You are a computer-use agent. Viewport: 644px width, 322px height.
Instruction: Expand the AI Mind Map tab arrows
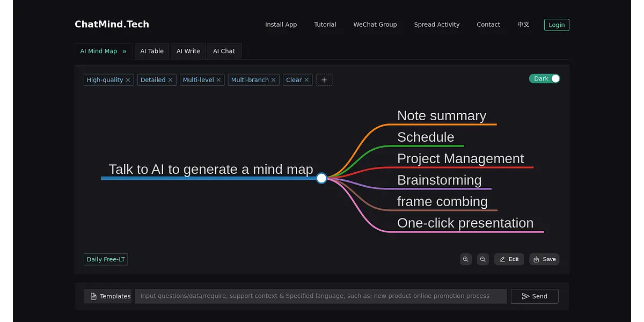pyautogui.click(x=125, y=52)
